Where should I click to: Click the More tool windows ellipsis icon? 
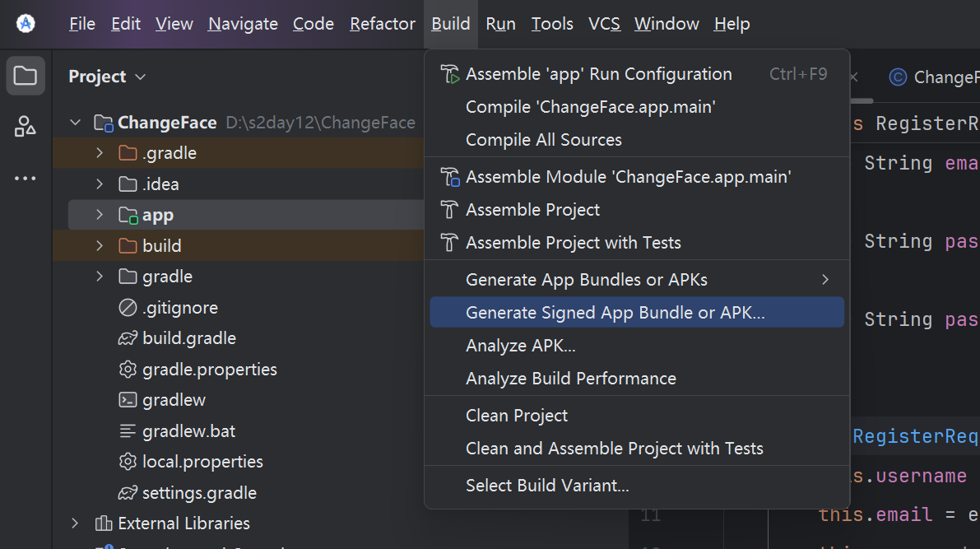point(26,178)
